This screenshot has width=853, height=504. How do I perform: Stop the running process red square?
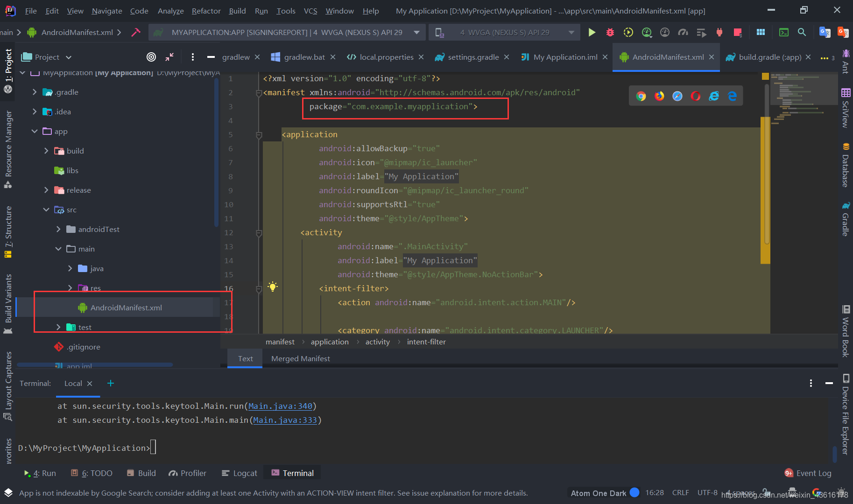[x=738, y=32]
